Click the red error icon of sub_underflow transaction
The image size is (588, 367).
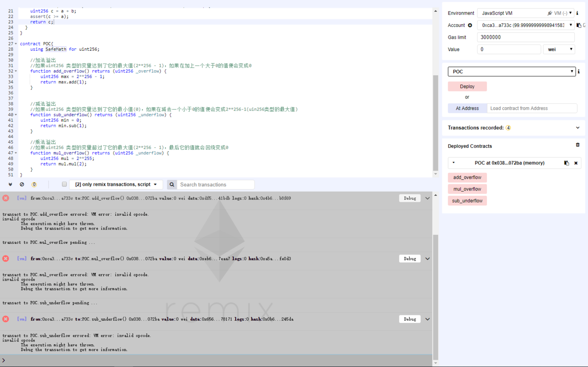pyautogui.click(x=6, y=319)
